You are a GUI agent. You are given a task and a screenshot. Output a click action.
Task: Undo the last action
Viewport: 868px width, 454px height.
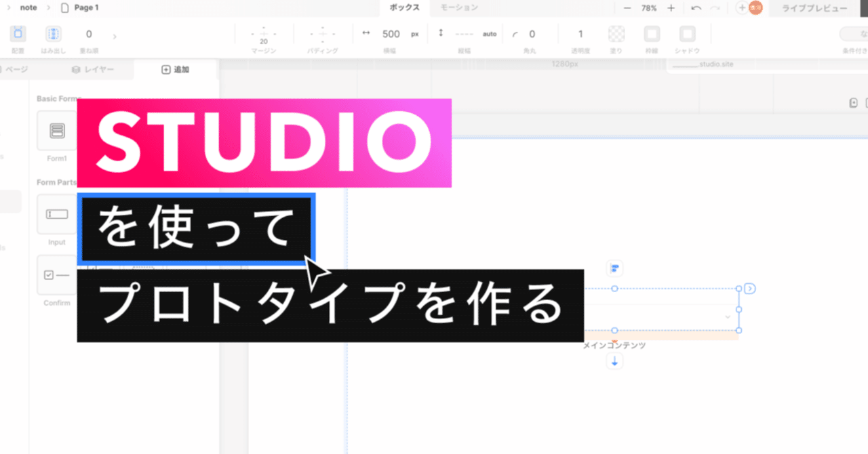696,8
